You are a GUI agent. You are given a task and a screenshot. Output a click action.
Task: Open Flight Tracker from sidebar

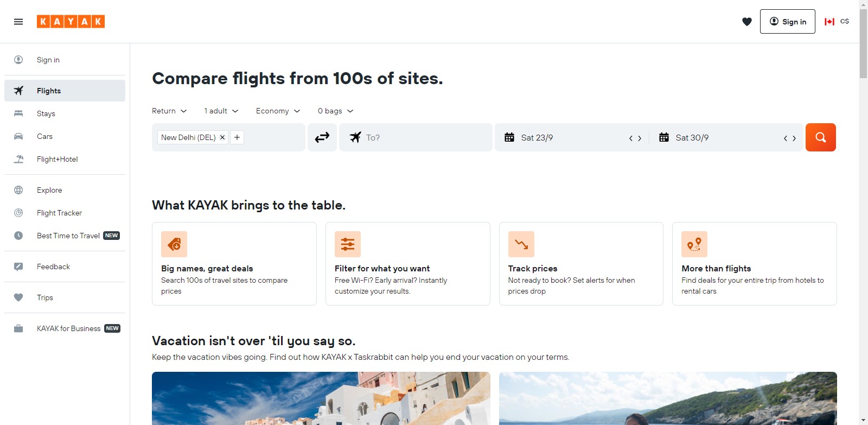coord(59,213)
